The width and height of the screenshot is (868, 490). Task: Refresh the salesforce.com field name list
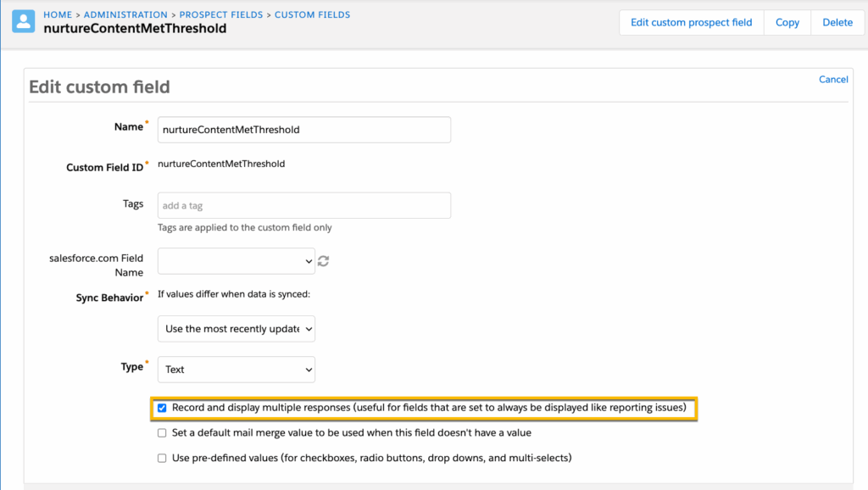click(323, 262)
